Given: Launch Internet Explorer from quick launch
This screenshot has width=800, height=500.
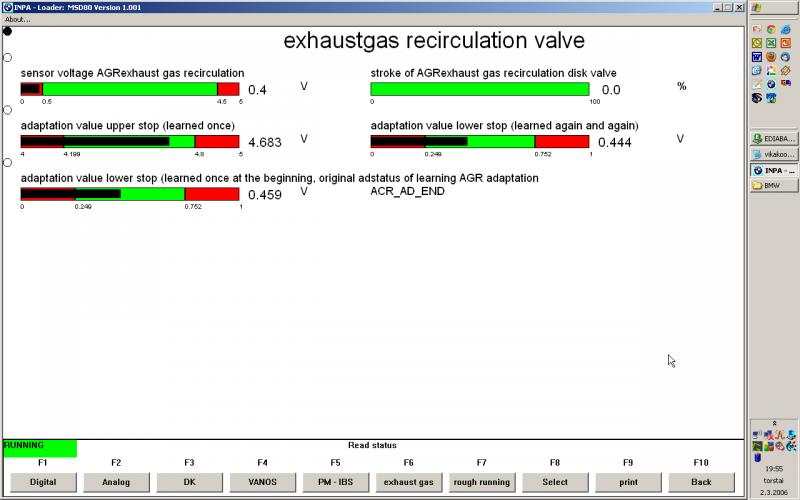Looking at the screenshot, I should [x=785, y=29].
